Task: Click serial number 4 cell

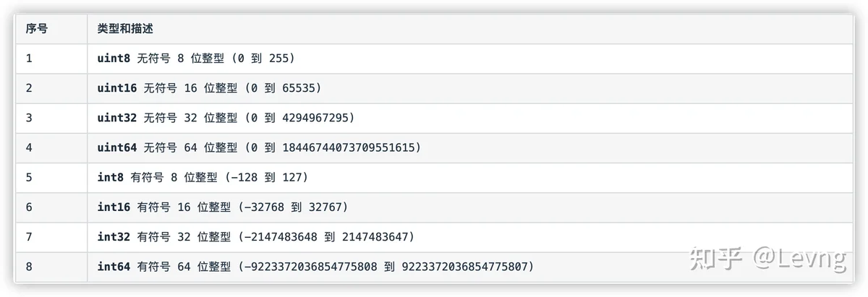Action: [51, 148]
